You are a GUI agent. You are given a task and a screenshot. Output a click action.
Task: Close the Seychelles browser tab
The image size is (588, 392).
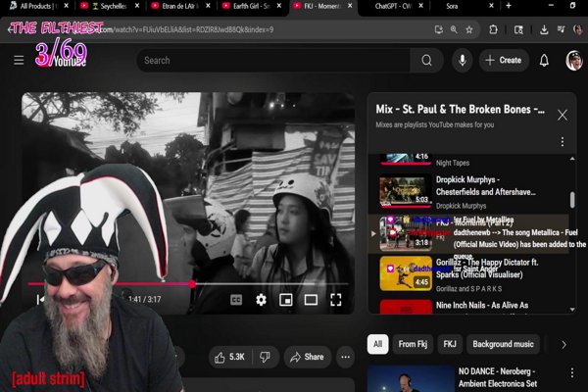pyautogui.click(x=137, y=6)
